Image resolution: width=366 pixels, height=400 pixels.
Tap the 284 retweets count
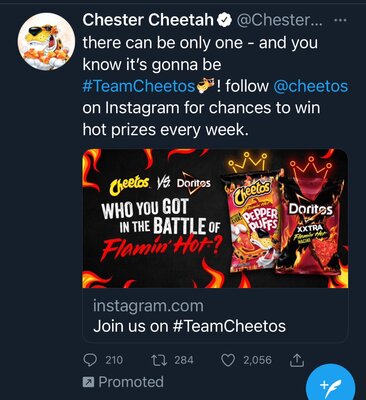184,360
